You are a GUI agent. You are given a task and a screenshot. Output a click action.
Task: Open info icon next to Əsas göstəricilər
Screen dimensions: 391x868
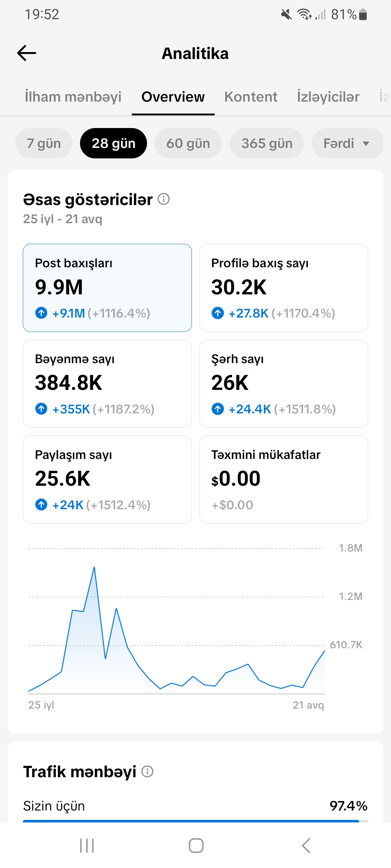[164, 199]
